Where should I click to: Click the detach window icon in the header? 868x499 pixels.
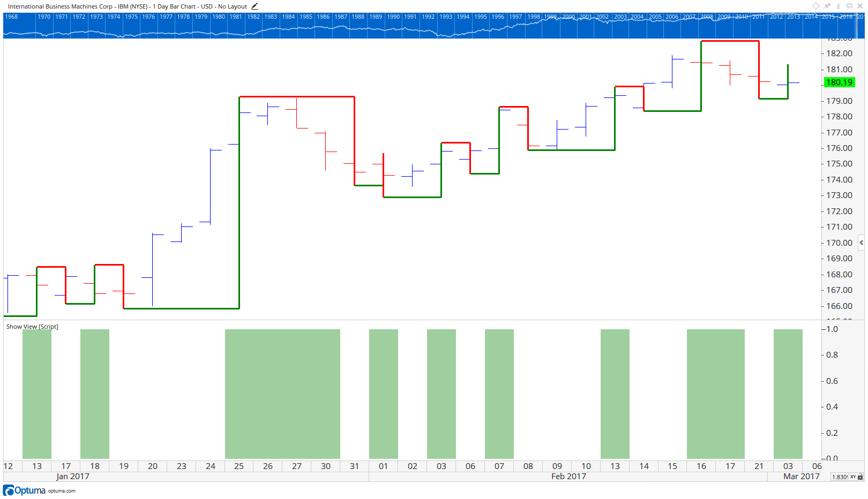click(849, 6)
